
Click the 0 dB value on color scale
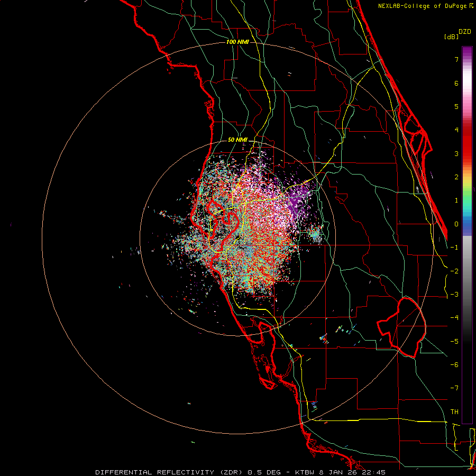(x=456, y=224)
